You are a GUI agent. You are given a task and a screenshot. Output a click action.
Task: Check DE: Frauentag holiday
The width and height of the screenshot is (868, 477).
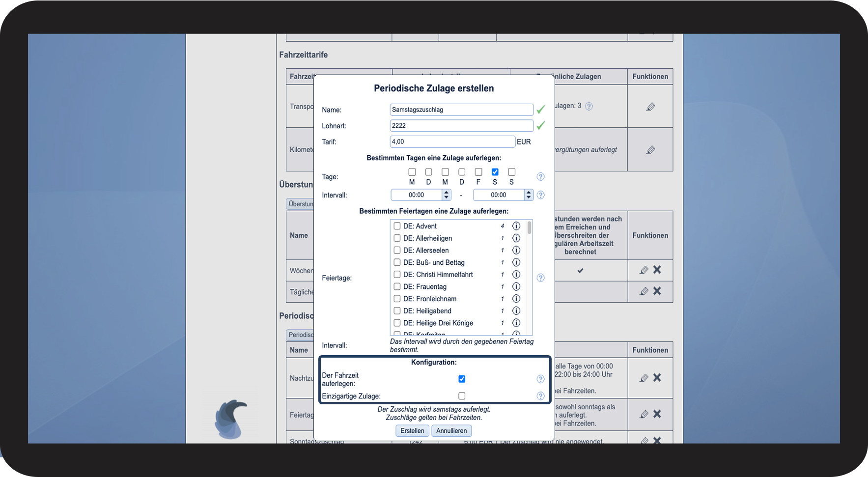(397, 286)
